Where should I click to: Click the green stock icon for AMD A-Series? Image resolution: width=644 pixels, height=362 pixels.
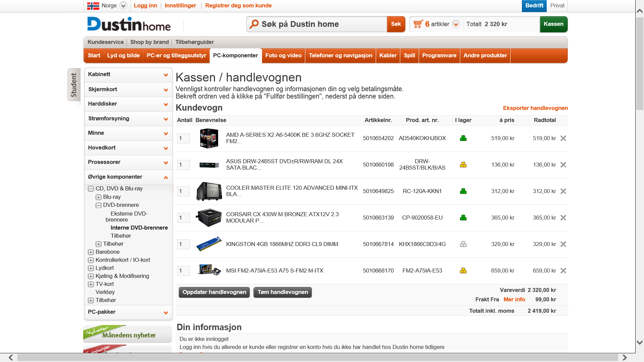[463, 138]
